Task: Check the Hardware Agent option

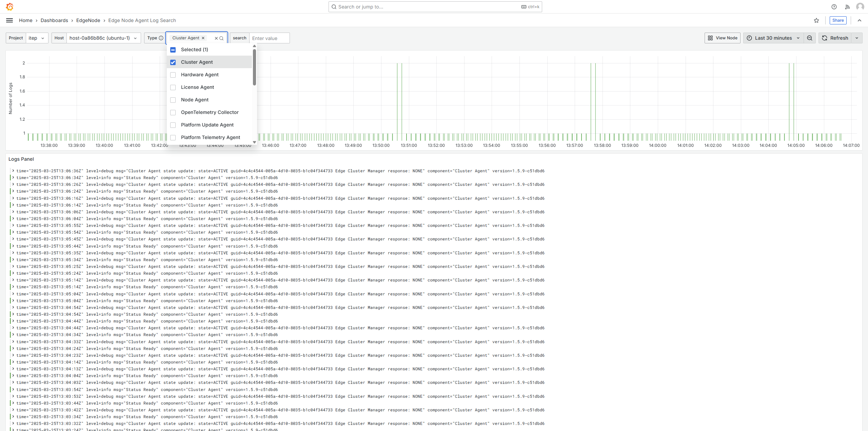Action: coord(173,75)
